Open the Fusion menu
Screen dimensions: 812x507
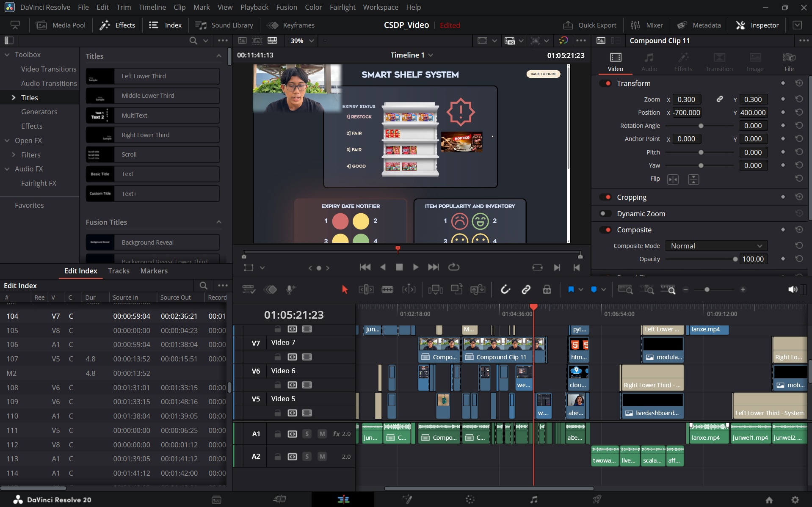(286, 7)
